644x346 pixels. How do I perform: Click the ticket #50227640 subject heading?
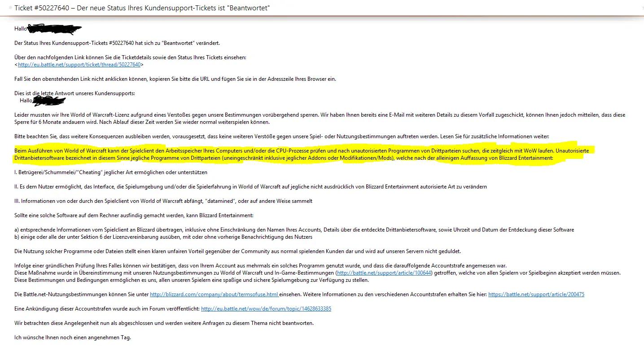tap(143, 8)
